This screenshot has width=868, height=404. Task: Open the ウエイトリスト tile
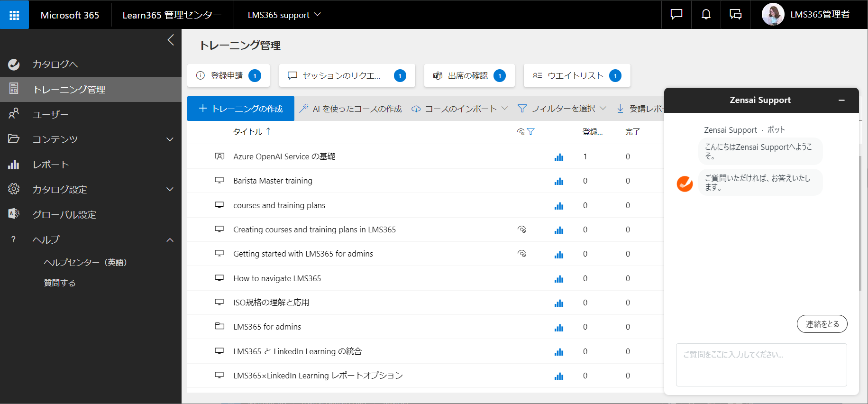pyautogui.click(x=577, y=75)
